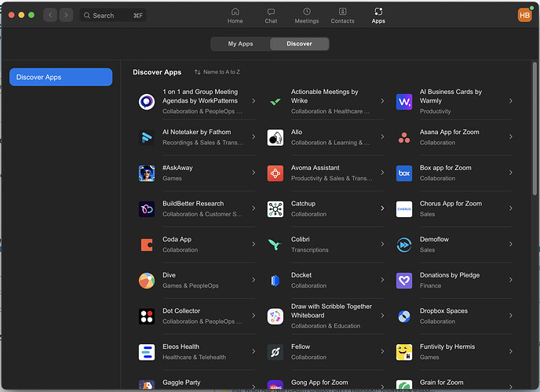Click the Dive app title
This screenshot has height=392, width=540.
169,275
